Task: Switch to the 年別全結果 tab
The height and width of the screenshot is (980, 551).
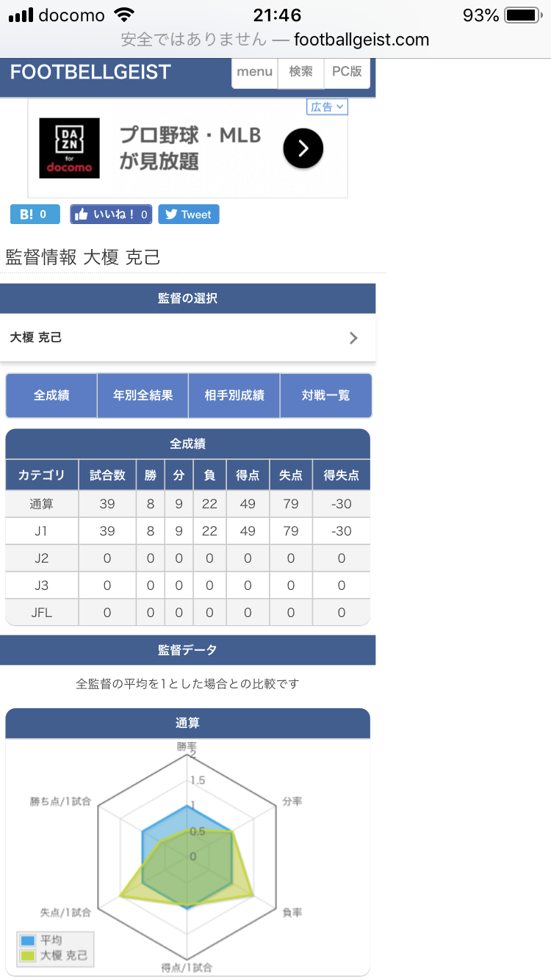Action: click(143, 395)
